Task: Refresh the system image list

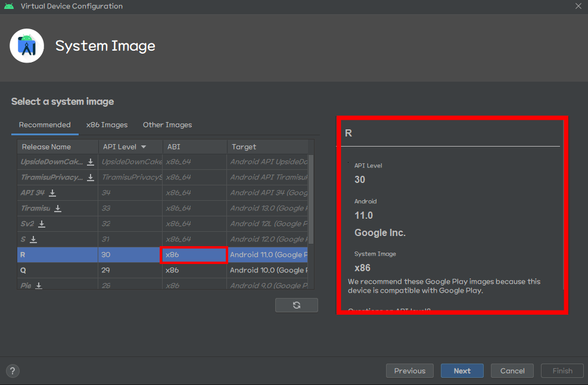Action: [x=296, y=305]
